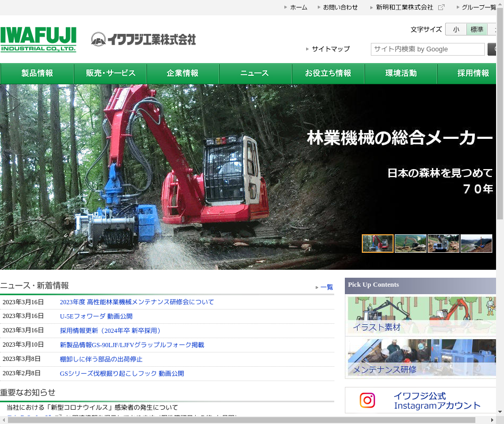Open イワフジ公式 Instagramアカウント link
Viewport: 504px width, 424px height.
(x=437, y=401)
